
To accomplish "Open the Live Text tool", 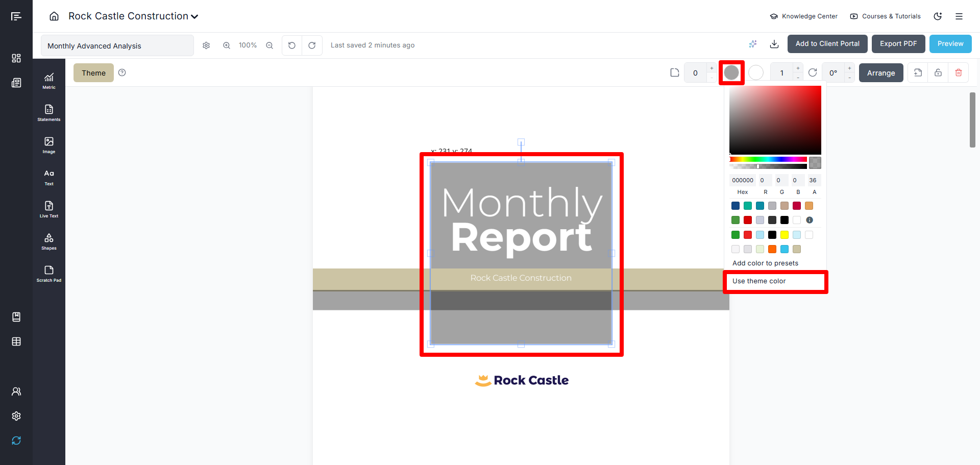I will tap(49, 209).
